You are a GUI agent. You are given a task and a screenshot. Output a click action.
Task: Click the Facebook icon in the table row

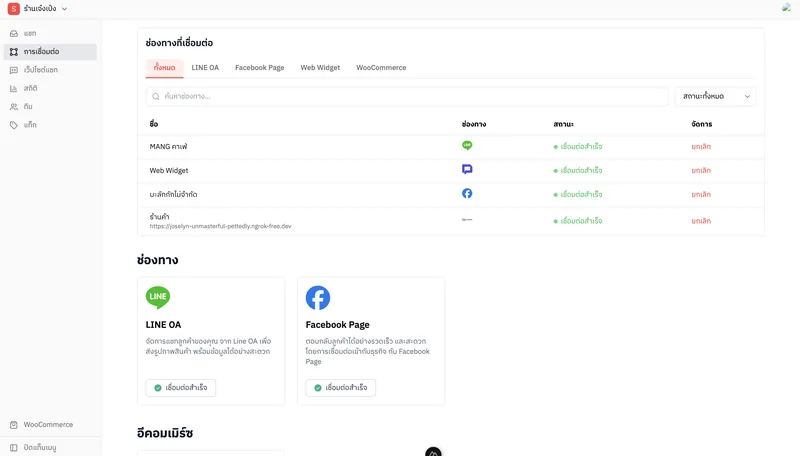coord(467,193)
